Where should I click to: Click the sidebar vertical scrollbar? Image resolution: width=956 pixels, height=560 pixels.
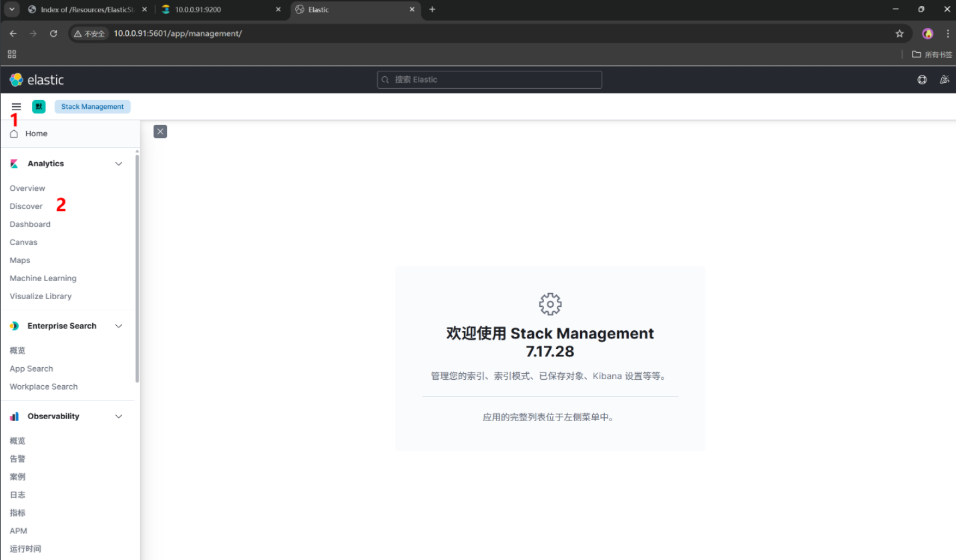tap(138, 268)
